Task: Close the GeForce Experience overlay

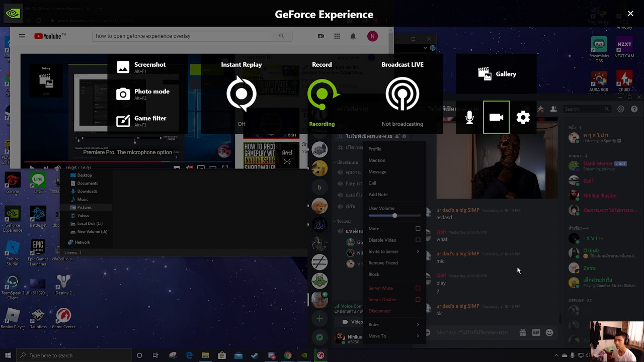Action: (630, 14)
